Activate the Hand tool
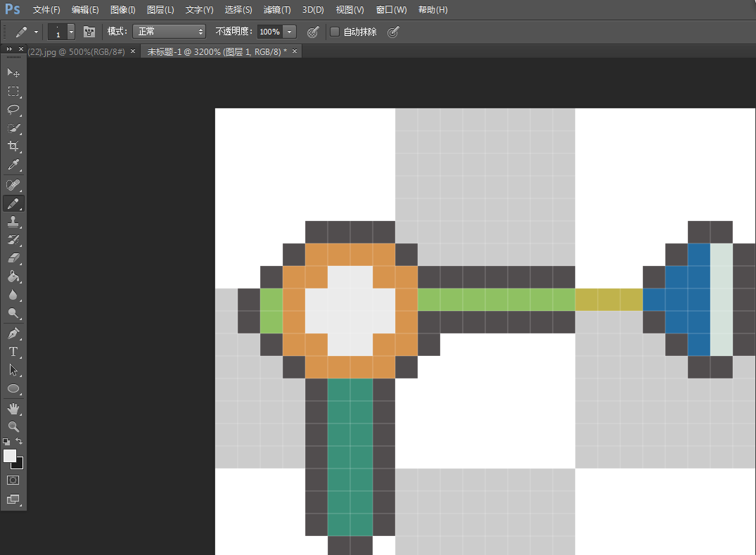Screen dimensions: 756x555 [13, 409]
